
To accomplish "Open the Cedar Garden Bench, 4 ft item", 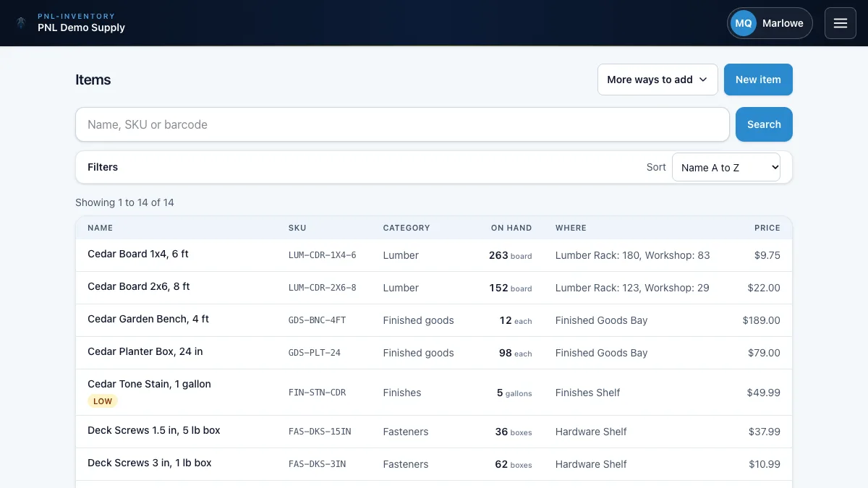I will point(148,319).
